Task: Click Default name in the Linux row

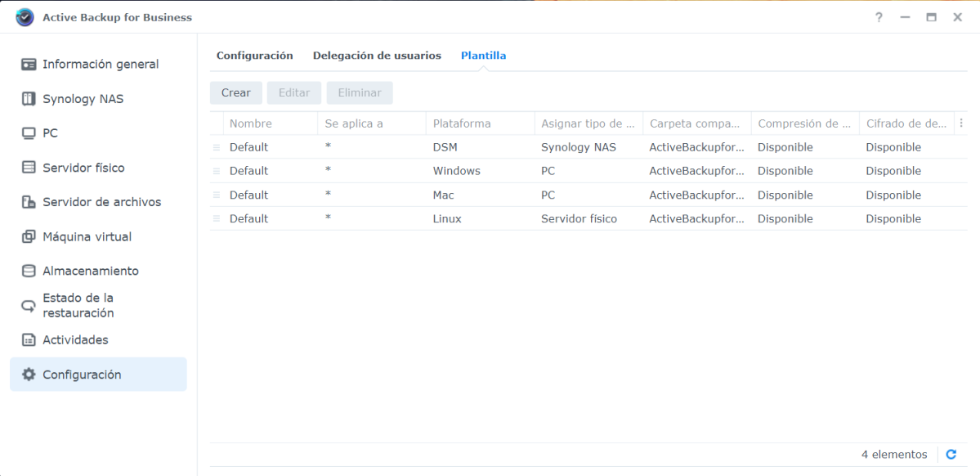Action: click(x=248, y=219)
